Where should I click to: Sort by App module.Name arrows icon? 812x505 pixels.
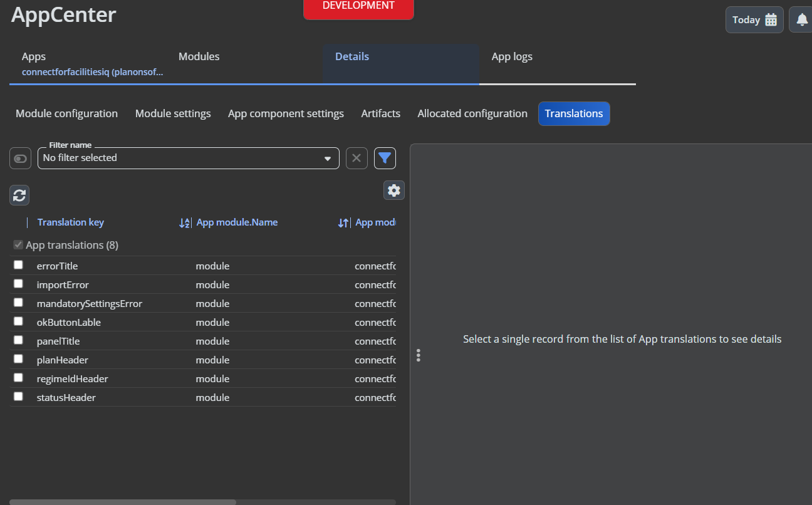pyautogui.click(x=343, y=222)
